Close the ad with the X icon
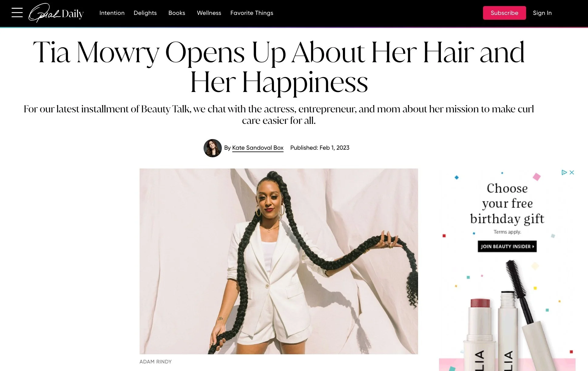588x371 pixels. [x=572, y=172]
